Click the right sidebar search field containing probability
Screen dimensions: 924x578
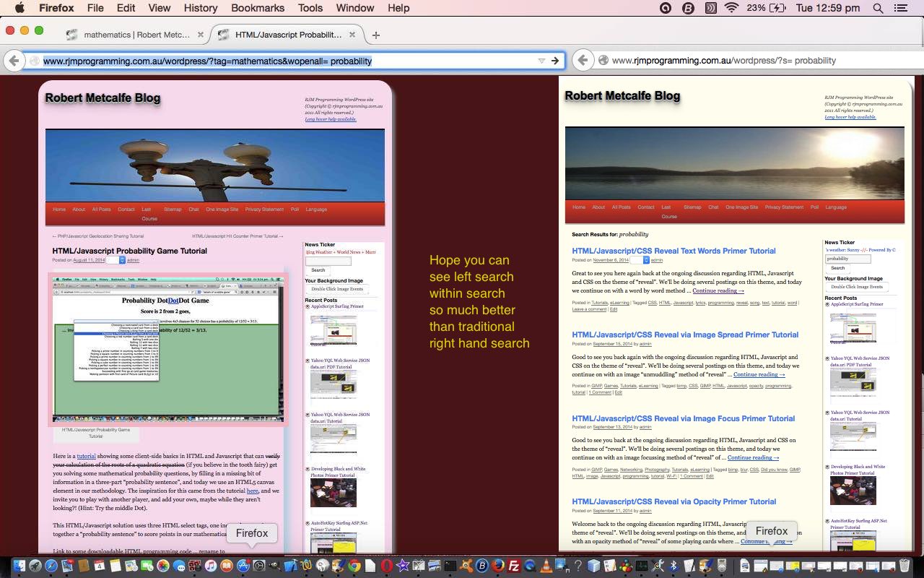point(847,259)
